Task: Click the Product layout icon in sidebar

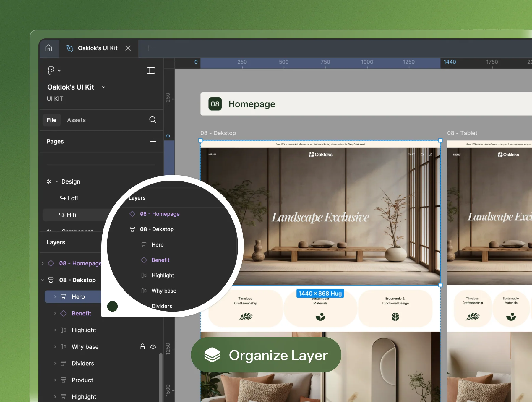Action: [x=63, y=380]
